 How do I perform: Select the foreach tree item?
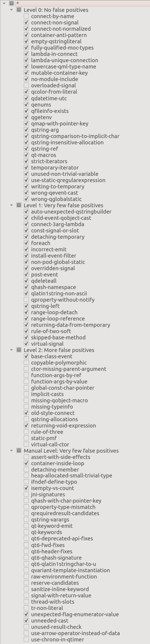[x=41, y=243]
